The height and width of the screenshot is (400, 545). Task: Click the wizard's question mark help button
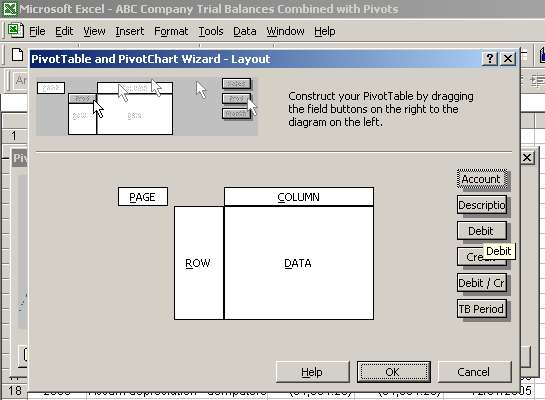pos(490,58)
